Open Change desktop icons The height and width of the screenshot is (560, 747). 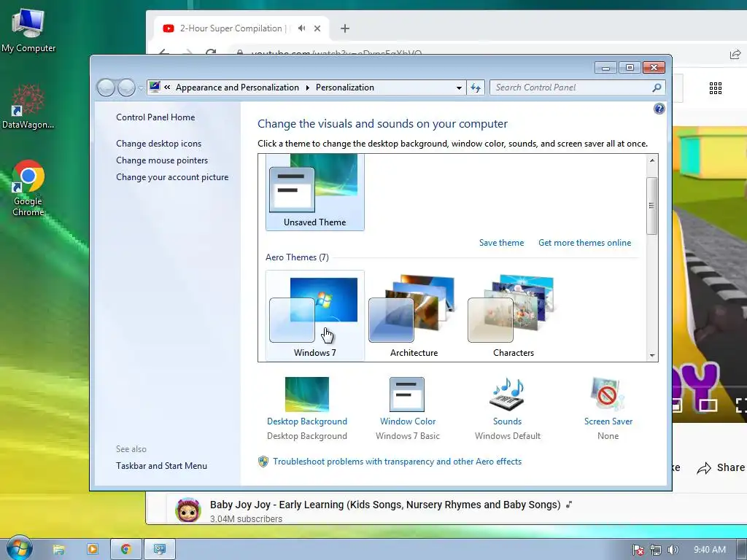(x=158, y=144)
